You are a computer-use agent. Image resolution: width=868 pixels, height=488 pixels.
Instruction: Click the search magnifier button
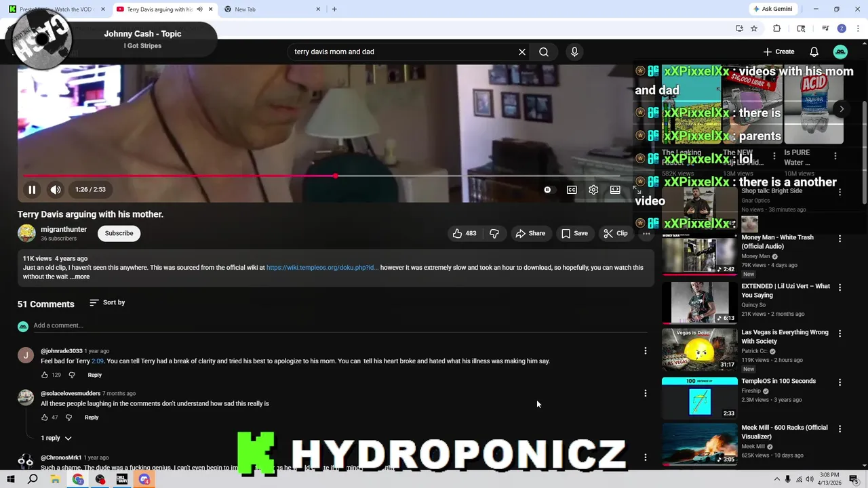click(x=544, y=52)
